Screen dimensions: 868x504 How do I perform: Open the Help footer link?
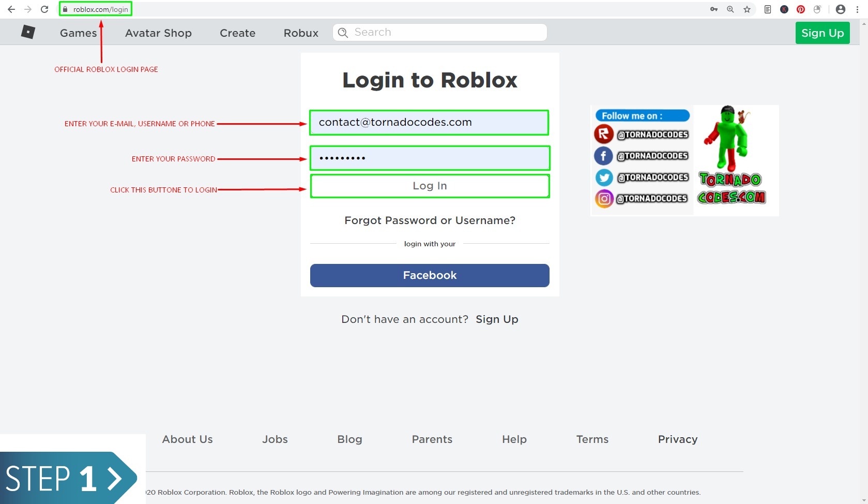tap(514, 439)
